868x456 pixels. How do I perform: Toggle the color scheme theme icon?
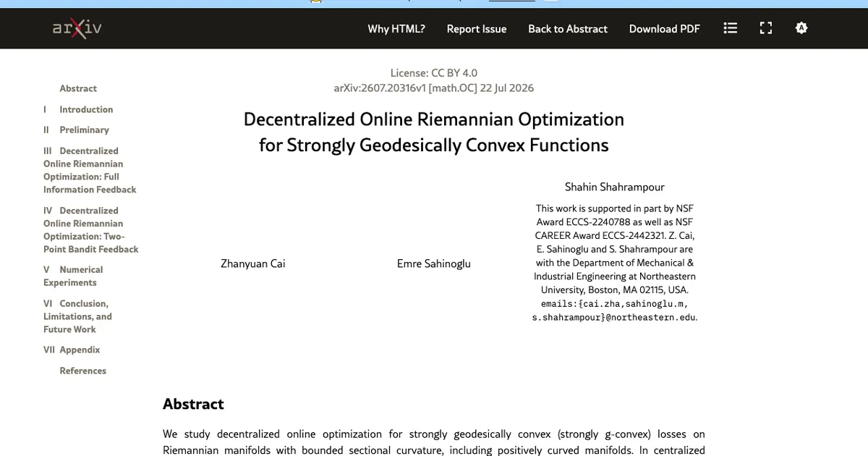[801, 28]
